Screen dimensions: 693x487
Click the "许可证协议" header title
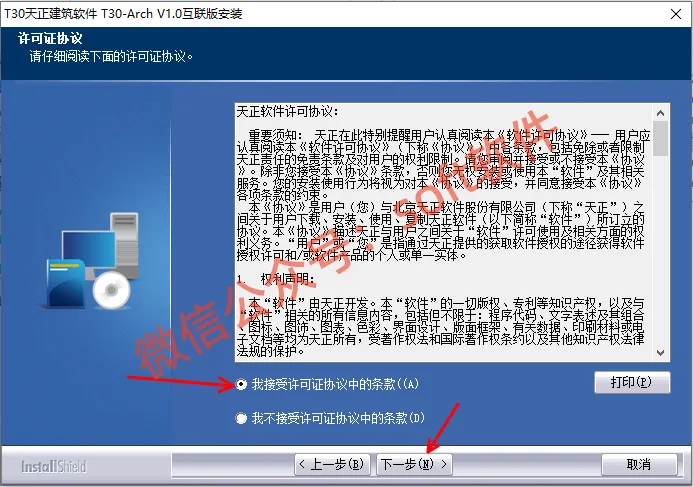50,38
